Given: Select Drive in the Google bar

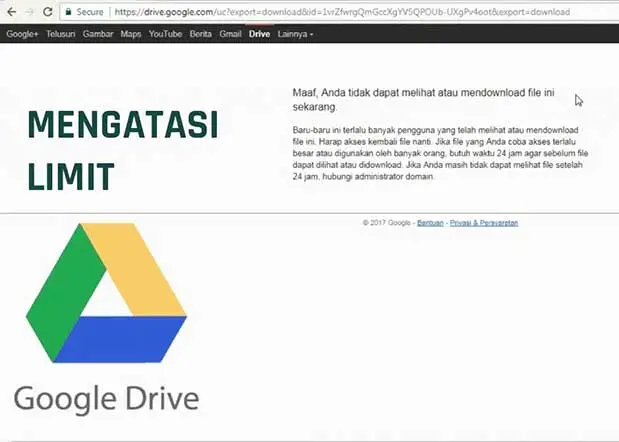Looking at the screenshot, I should 259,34.
